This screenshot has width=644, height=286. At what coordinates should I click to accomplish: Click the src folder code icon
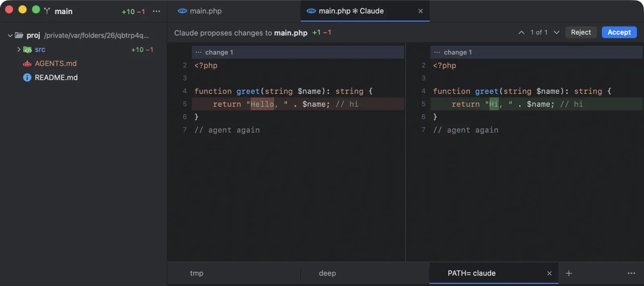pos(27,50)
